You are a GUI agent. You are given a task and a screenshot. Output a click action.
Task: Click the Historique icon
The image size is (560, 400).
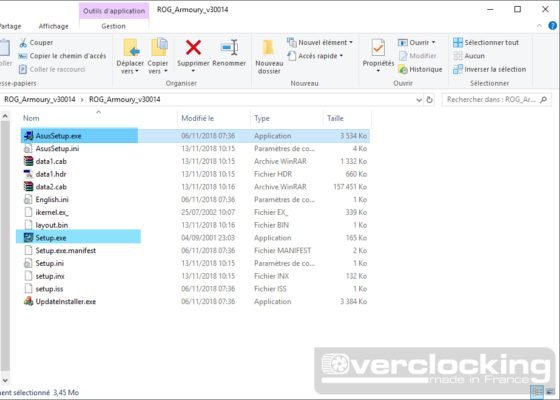(x=403, y=69)
